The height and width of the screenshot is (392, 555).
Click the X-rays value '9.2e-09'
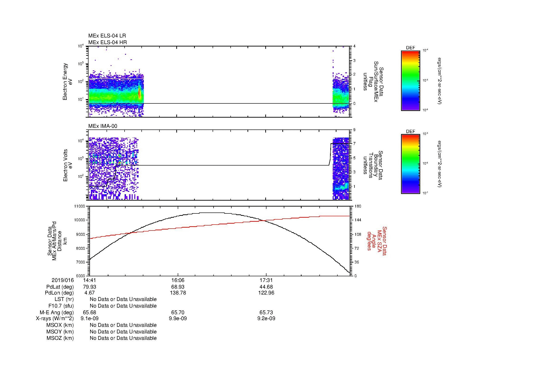click(266, 318)
